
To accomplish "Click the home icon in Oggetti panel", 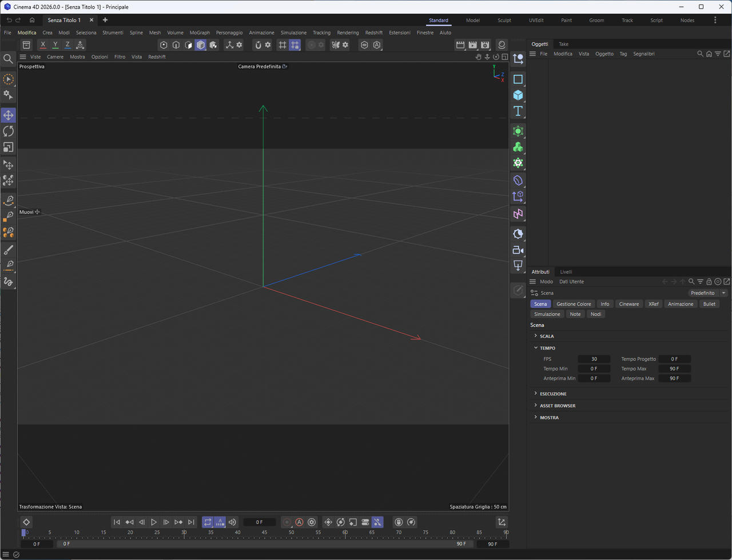I will tap(709, 54).
